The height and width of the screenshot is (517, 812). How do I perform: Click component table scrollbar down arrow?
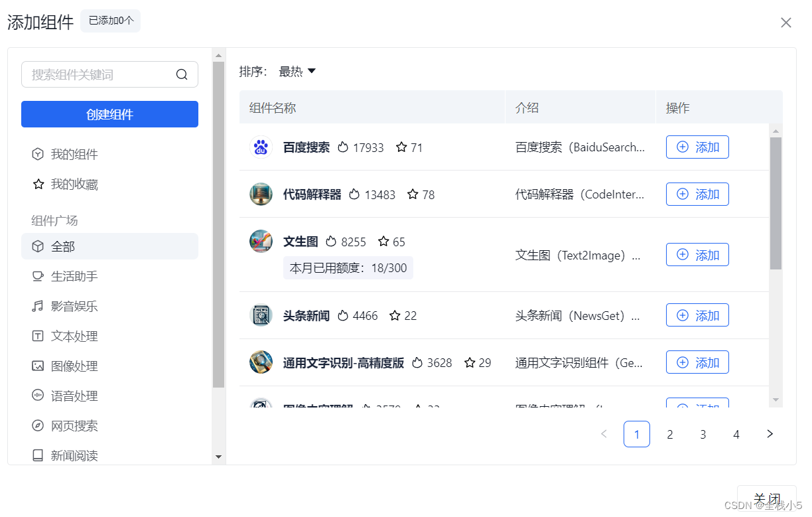click(x=776, y=400)
